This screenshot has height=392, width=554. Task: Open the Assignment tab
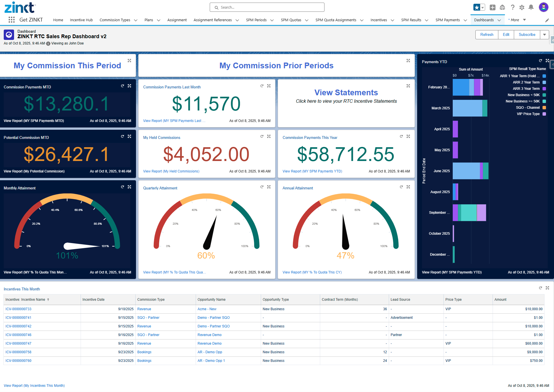click(x=177, y=20)
